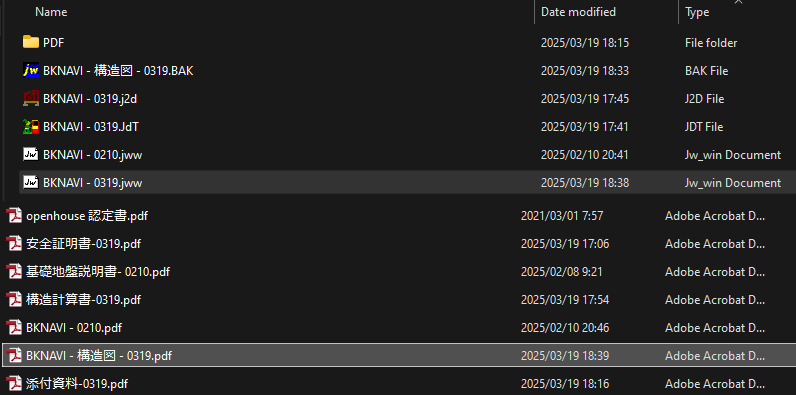Image resolution: width=796 pixels, height=395 pixels.
Task: Sort by the Date modified column header
Action: (x=578, y=12)
